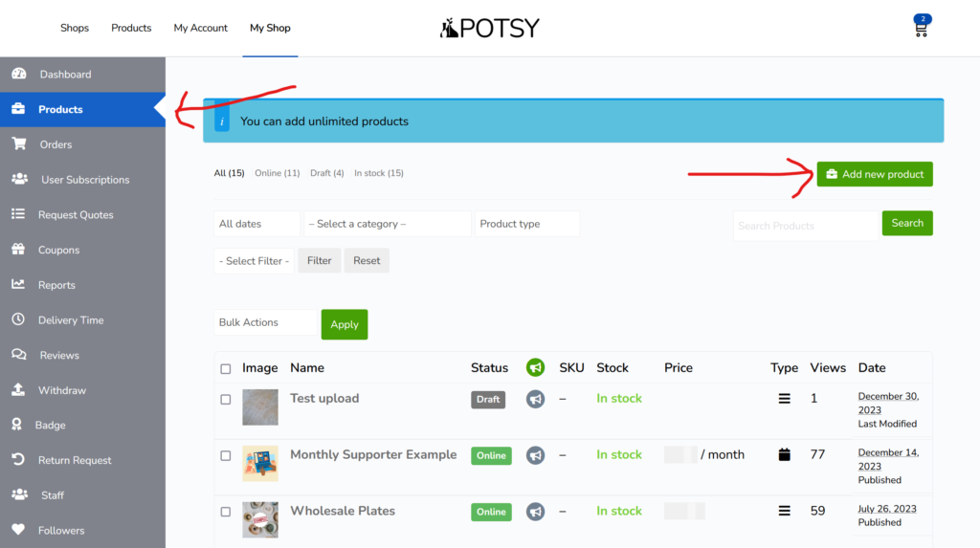Toggle the select-all checkbox in table header
The height and width of the screenshot is (548, 980).
(226, 369)
